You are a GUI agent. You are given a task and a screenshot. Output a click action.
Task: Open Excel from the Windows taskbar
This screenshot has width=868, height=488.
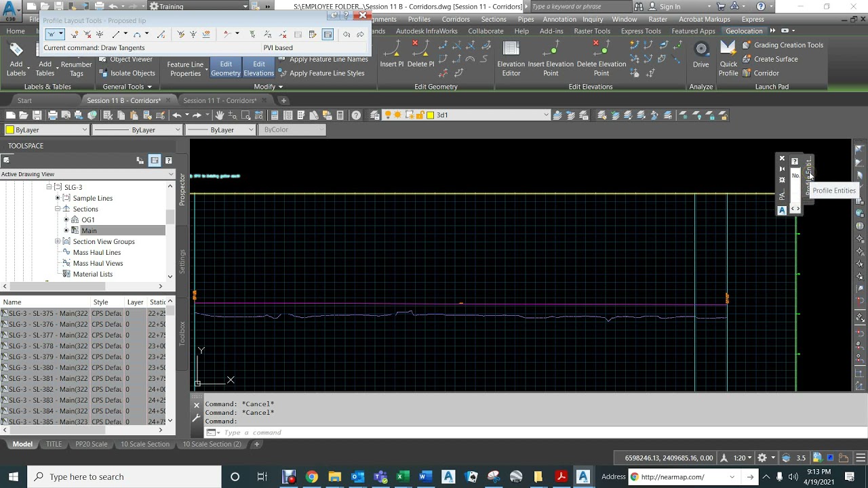tap(402, 476)
